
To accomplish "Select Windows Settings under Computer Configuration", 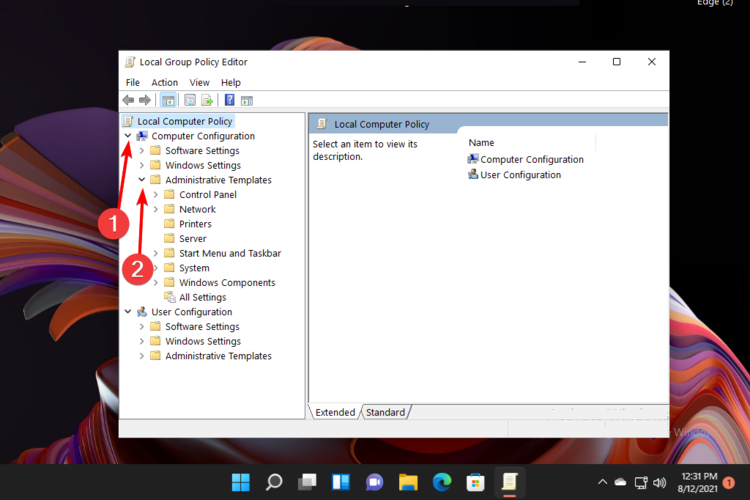I will pyautogui.click(x=203, y=165).
